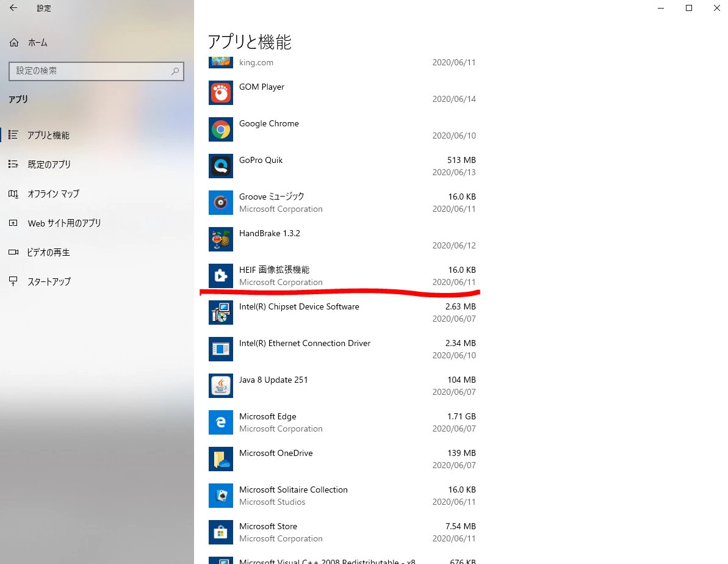Click the Java 8 Update 251 icon
Image resolution: width=728 pixels, height=564 pixels.
(x=220, y=386)
